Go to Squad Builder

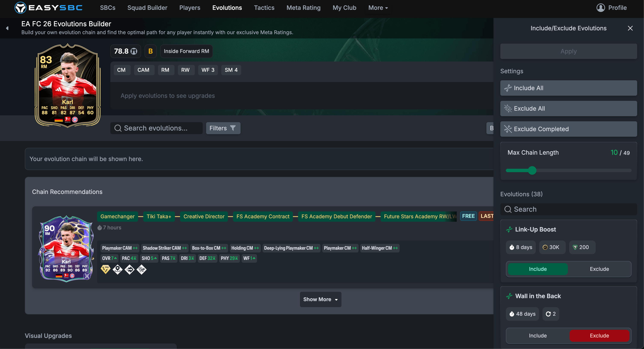pos(147,8)
